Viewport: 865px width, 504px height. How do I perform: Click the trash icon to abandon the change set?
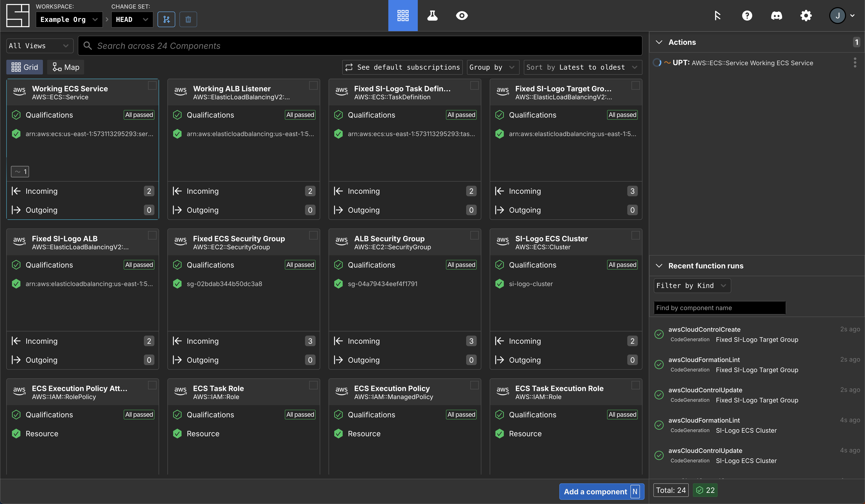(188, 19)
